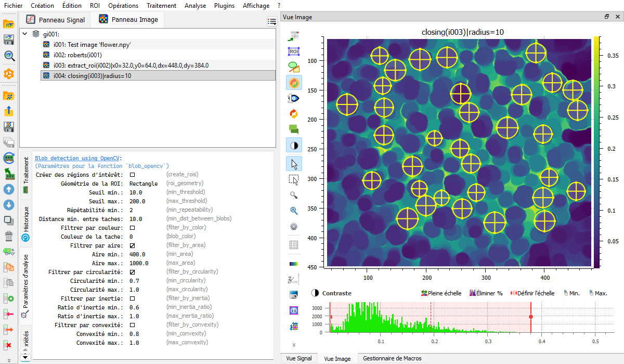Open the Plugins menu
The image size is (624, 364).
[224, 6]
